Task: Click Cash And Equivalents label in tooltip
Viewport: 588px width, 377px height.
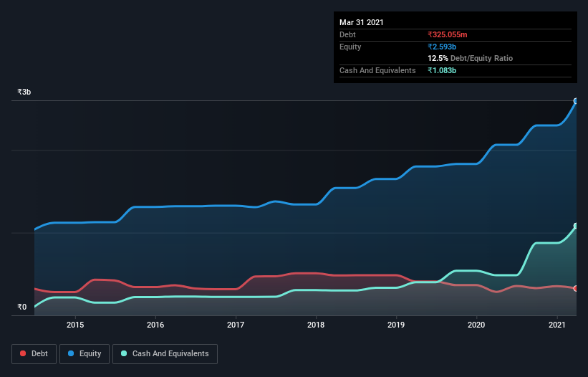Action: pos(377,70)
